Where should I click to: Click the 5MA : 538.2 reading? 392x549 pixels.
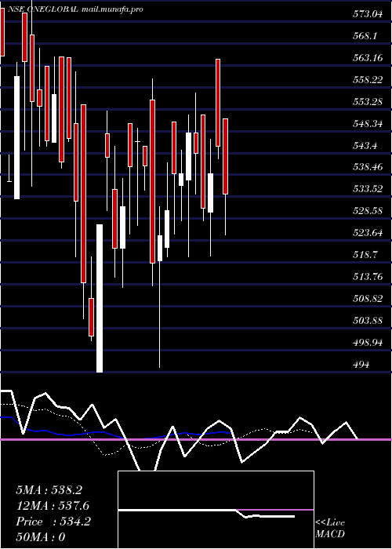pyautogui.click(x=49, y=490)
